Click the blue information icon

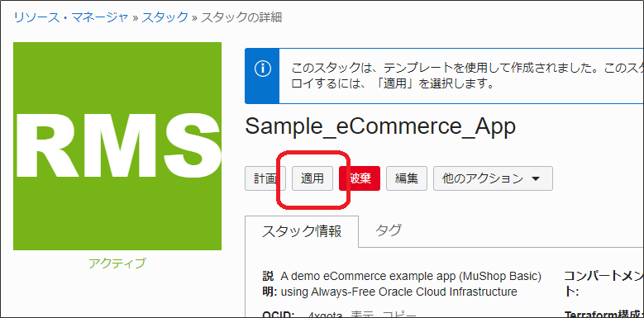(262, 69)
